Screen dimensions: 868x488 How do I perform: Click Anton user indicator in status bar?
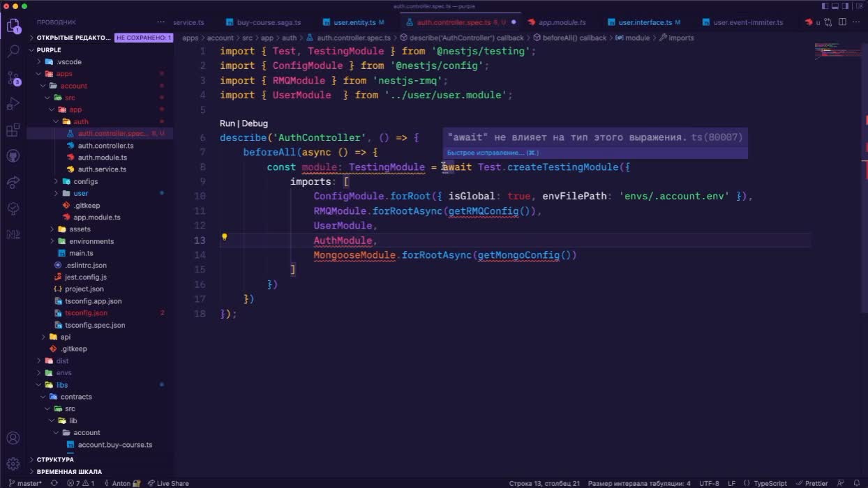[122, 483]
